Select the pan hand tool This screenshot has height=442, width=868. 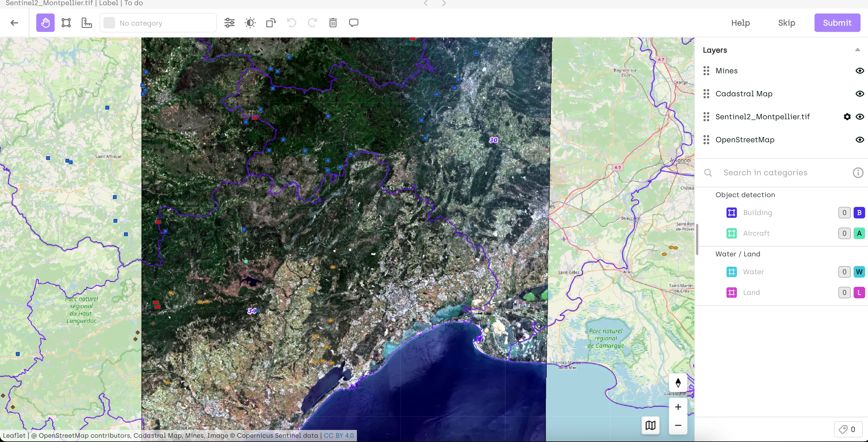pos(45,23)
